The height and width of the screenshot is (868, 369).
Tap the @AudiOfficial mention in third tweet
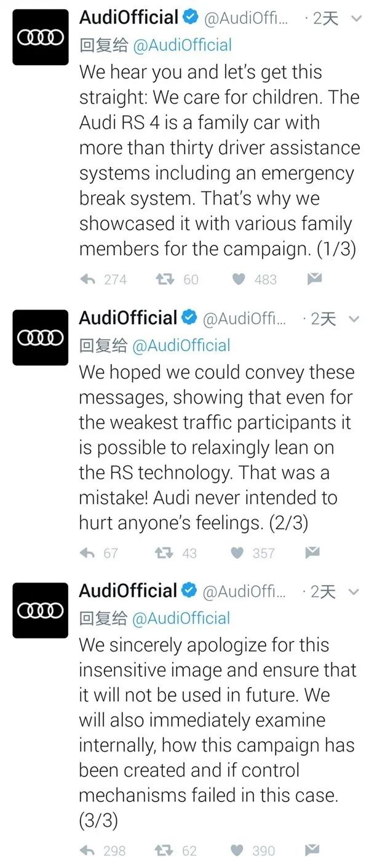pos(182,618)
